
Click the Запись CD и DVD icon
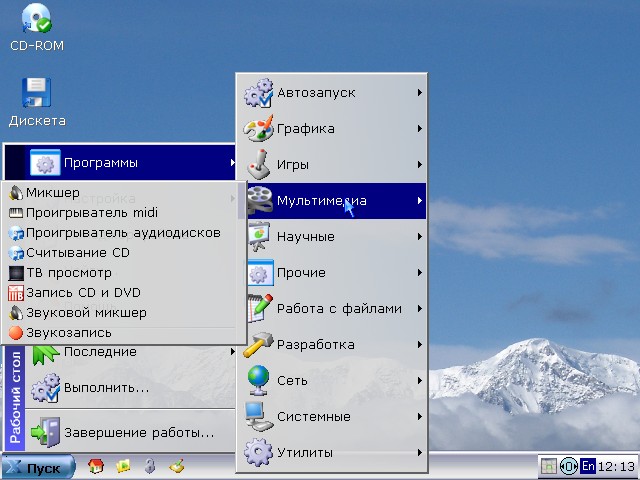[16, 293]
